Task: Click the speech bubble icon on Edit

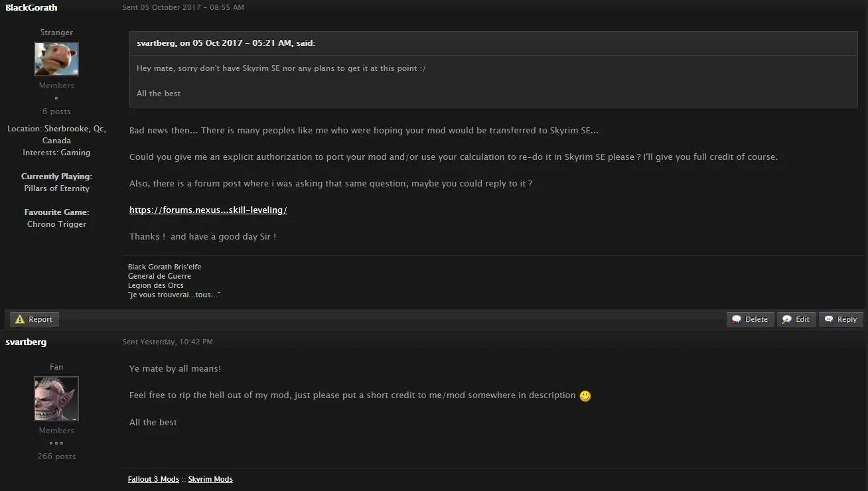Action: [787, 319]
